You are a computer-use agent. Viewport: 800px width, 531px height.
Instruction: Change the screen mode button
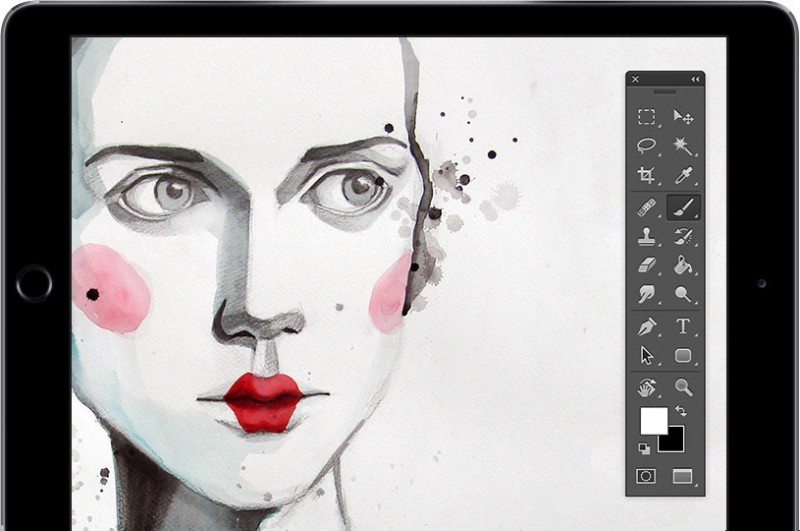(683, 476)
